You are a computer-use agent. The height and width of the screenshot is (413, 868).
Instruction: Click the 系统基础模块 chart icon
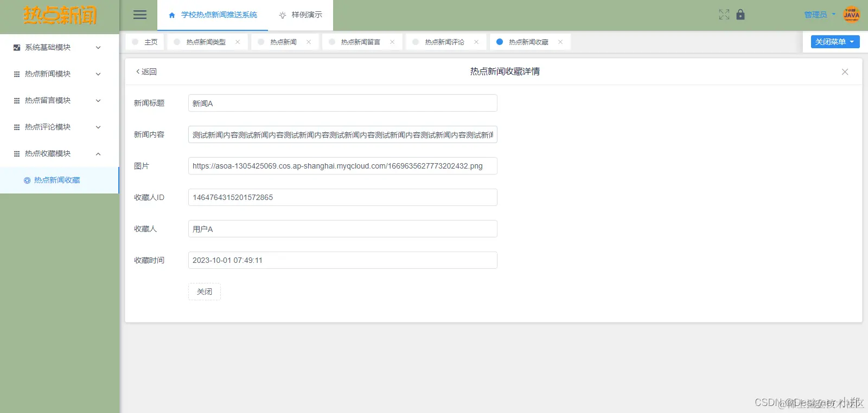17,48
